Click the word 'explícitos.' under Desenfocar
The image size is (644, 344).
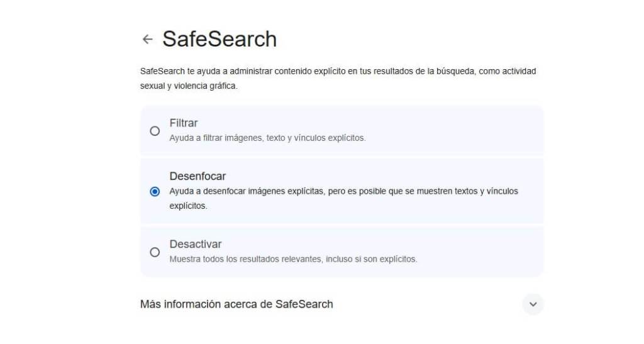(188, 206)
